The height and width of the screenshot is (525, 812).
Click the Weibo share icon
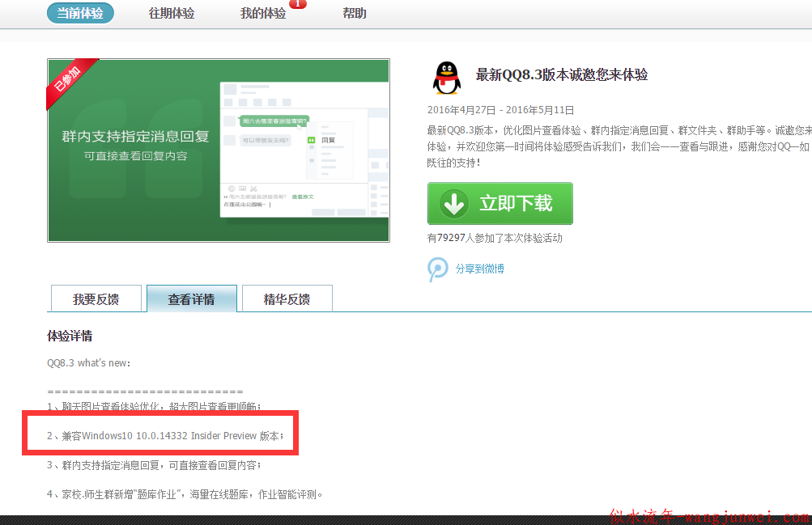coord(438,269)
